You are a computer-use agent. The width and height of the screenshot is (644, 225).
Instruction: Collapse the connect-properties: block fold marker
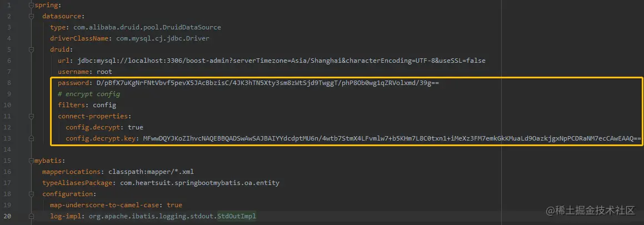(x=31, y=116)
